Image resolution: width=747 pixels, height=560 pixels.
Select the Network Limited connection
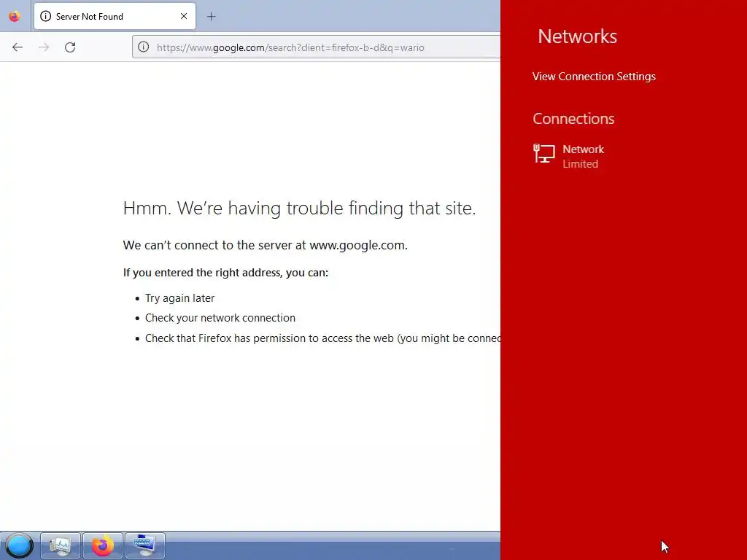tap(569, 156)
